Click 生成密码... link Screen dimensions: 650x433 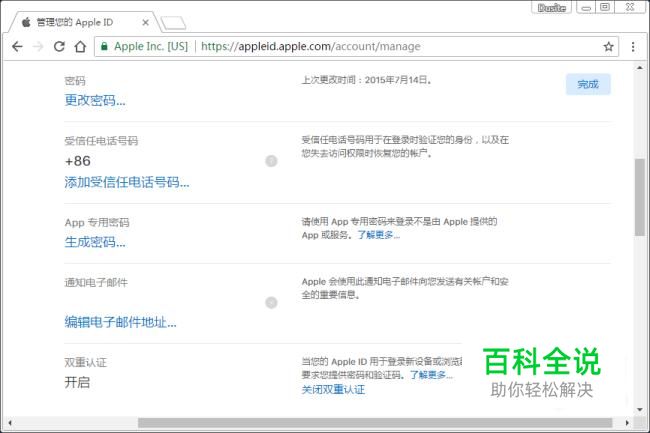click(x=95, y=242)
